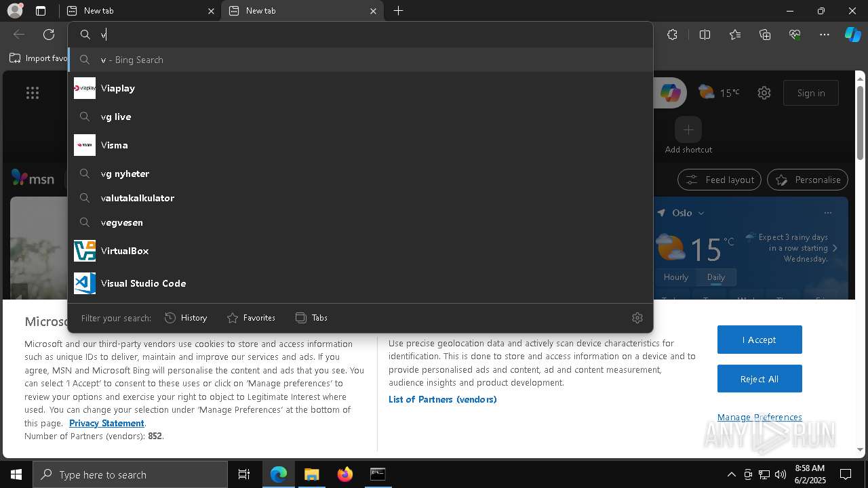The image size is (868, 488).
Task: Click the Copilot icon on new tab page
Action: pos(671,93)
